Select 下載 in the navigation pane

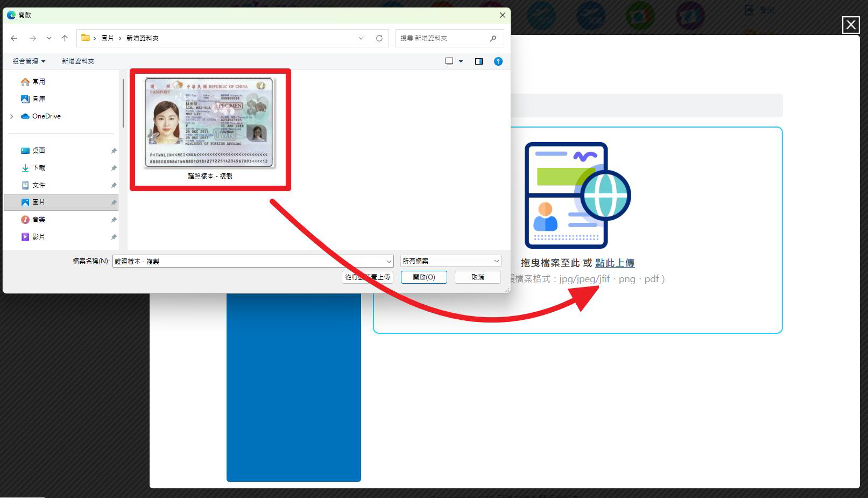coord(39,168)
